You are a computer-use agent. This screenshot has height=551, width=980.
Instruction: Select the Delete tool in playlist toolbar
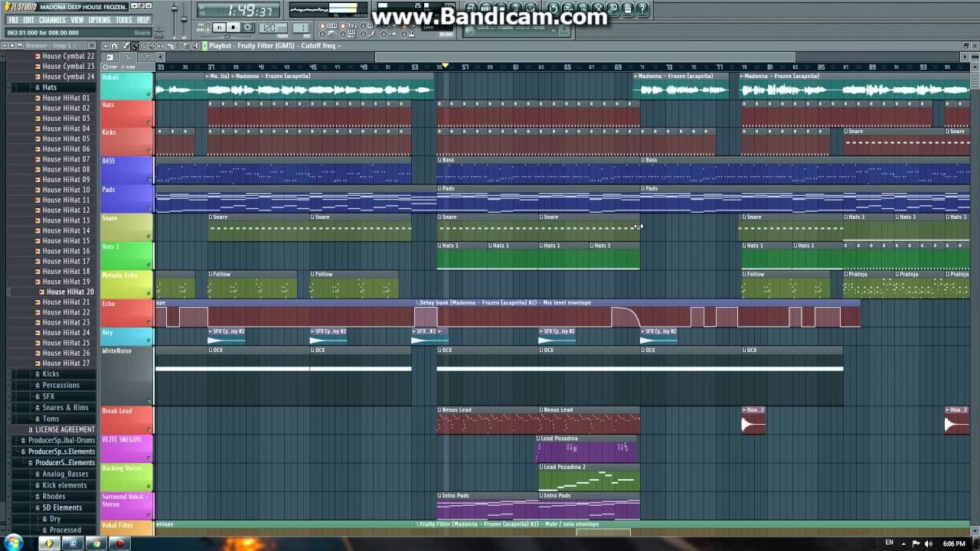click(143, 46)
